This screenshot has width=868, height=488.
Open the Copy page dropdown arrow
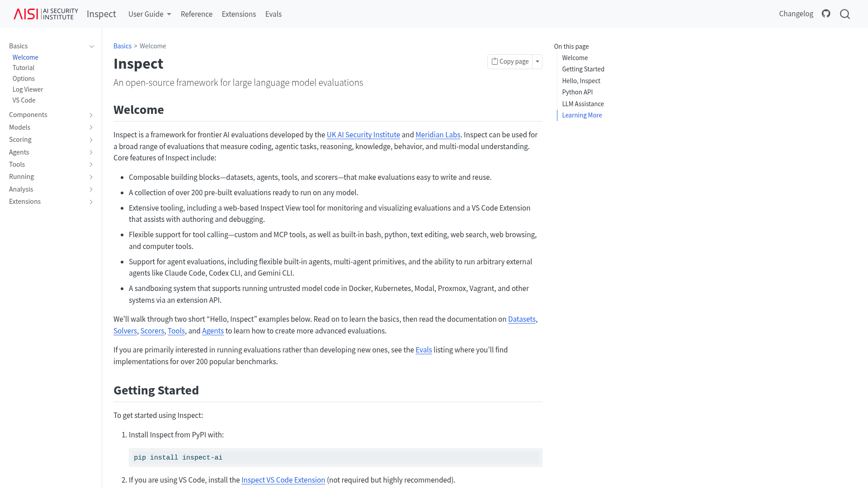pos(538,61)
